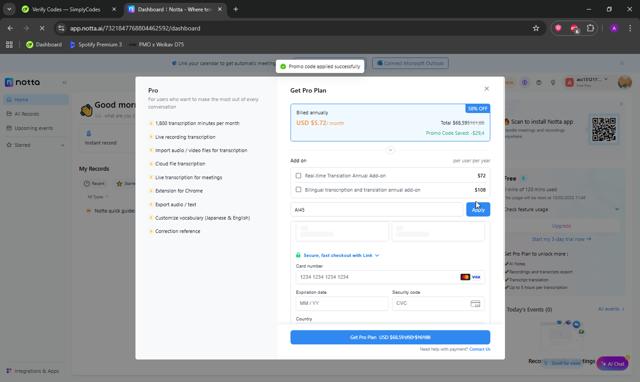Click the QR code to install Notta app
640x382 pixels.
(x=604, y=129)
